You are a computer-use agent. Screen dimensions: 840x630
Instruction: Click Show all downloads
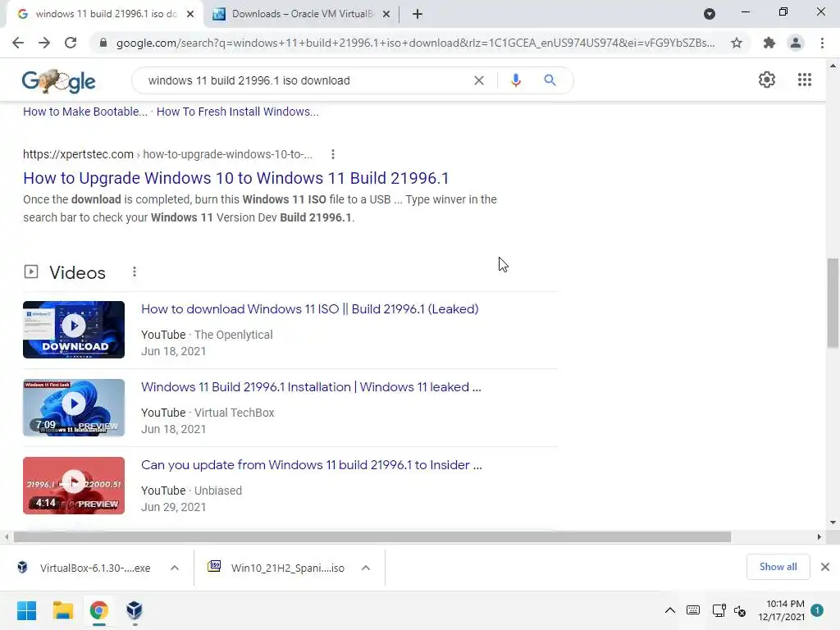778,567
